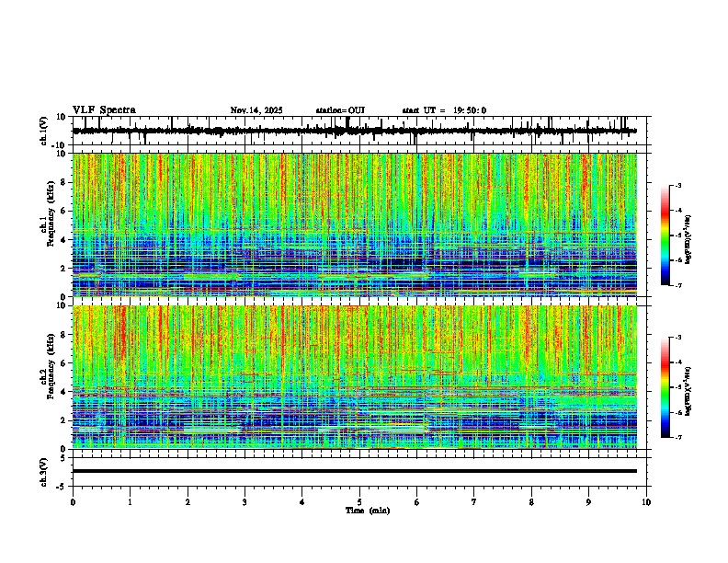Screen dimensions: 728x563
Task: Click the ch.1 color bar log(PSD) unit label
Action: [688, 240]
